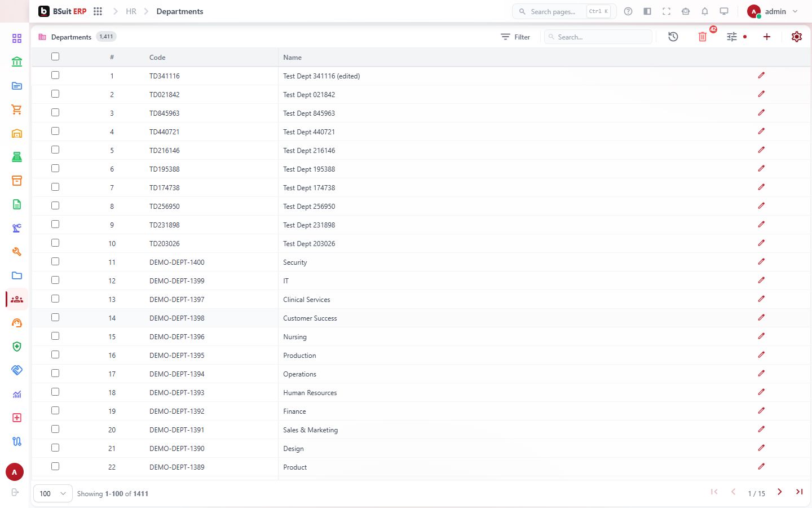Image resolution: width=812 pixels, height=508 pixels.
Task: Toggle the select-all checkbox in the table header
Action: (55, 56)
